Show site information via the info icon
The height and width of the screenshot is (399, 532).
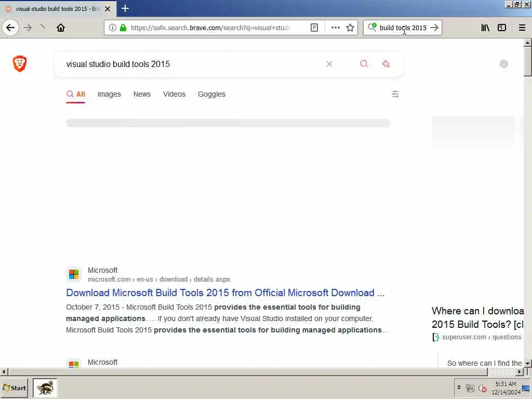[113, 28]
